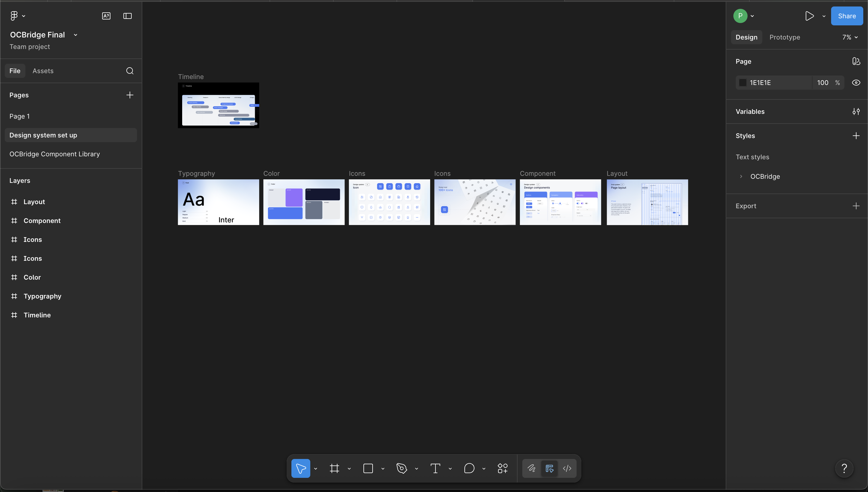Open Text tool options dropdown
The height and width of the screenshot is (492, 868).
[450, 468]
